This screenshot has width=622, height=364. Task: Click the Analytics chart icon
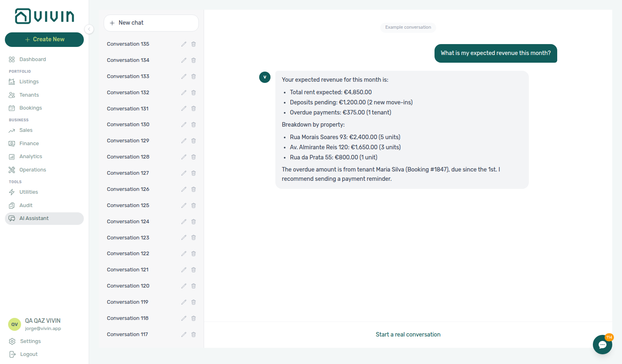pyautogui.click(x=12, y=157)
